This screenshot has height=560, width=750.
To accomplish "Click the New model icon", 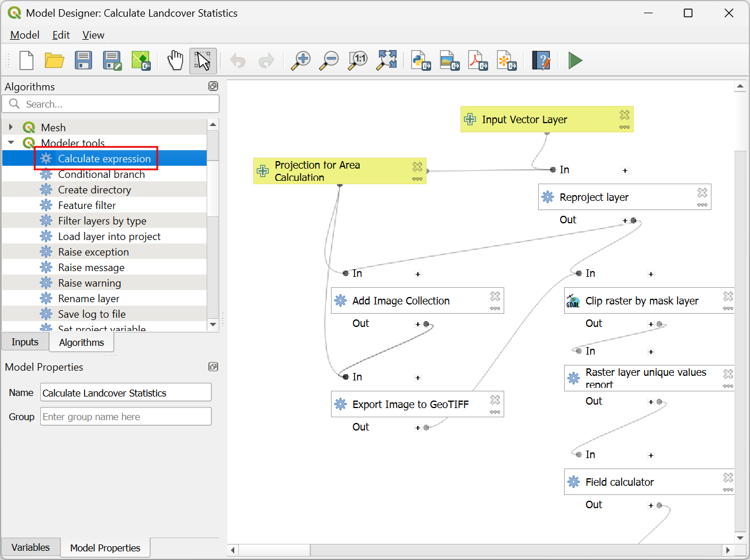I will pos(26,60).
